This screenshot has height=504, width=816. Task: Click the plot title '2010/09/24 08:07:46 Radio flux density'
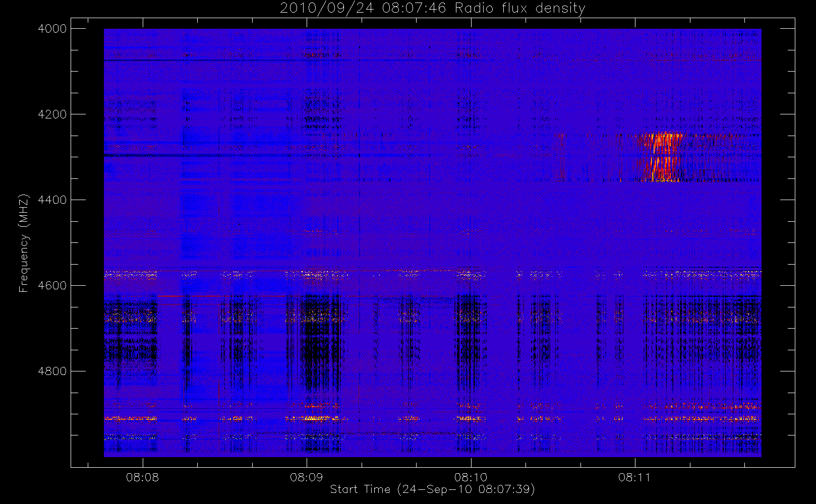(432, 9)
